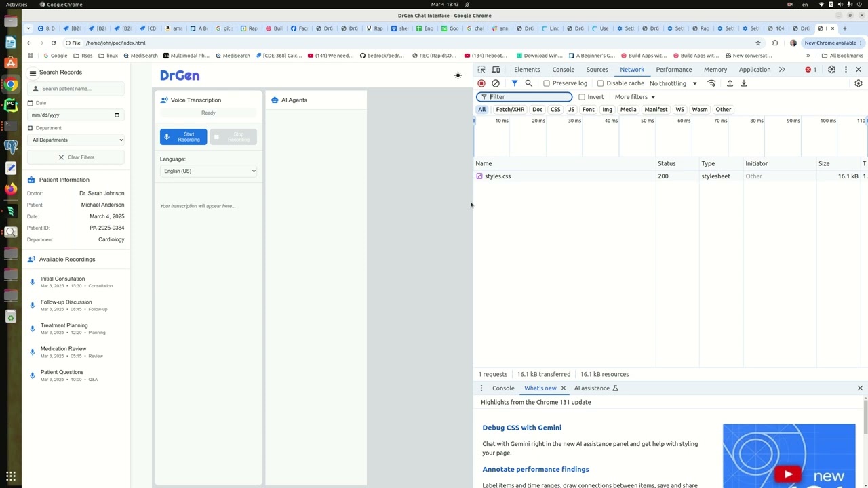868x488 pixels.
Task: Click the Clear Filters button
Action: point(76,157)
